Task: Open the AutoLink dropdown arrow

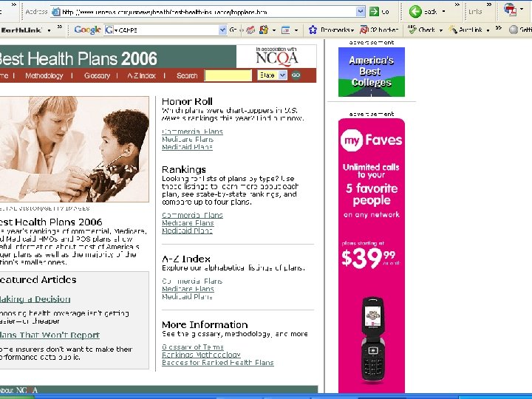Action: [488, 30]
